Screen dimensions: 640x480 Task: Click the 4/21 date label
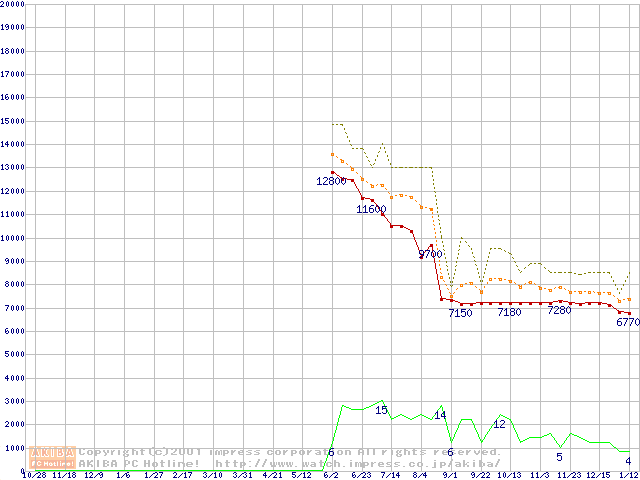tap(273, 476)
